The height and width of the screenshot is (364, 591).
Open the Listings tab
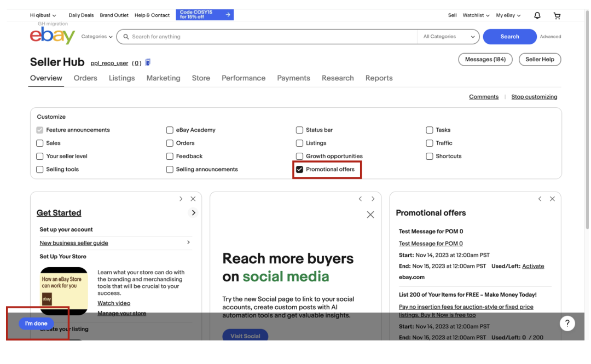(x=121, y=78)
